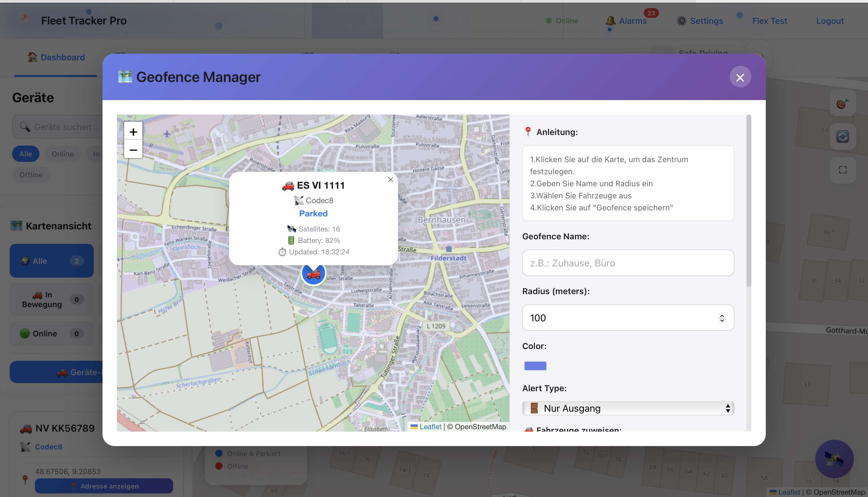Open the Codec8 link under NV KK56789
Viewport: 868px width, 497px height.
point(49,447)
